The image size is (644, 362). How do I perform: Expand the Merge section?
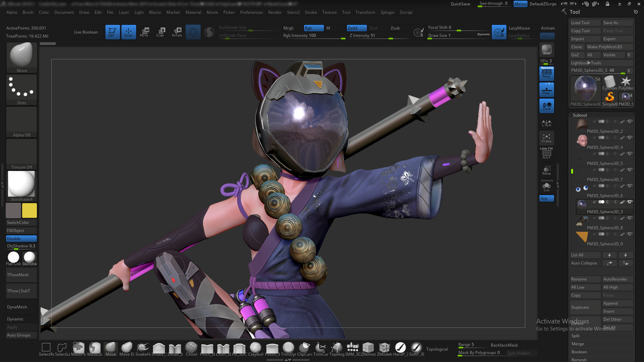[x=578, y=344]
